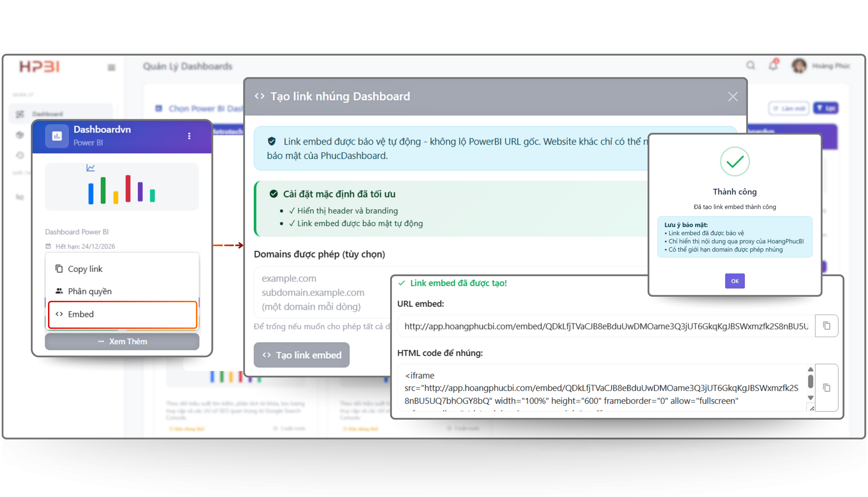
Task: Select Copy link from the context menu
Action: [85, 269]
